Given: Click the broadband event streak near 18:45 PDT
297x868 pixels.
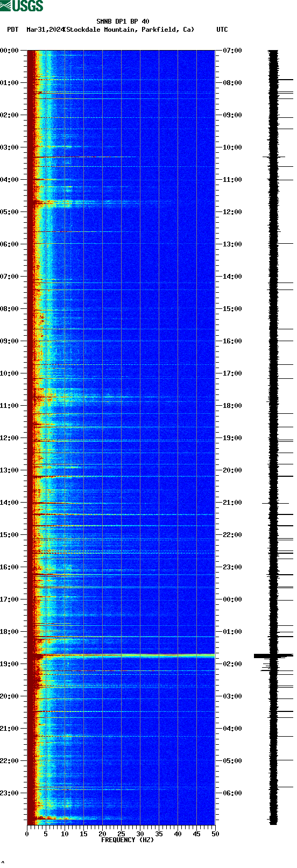Looking at the screenshot, I should pos(121,656).
